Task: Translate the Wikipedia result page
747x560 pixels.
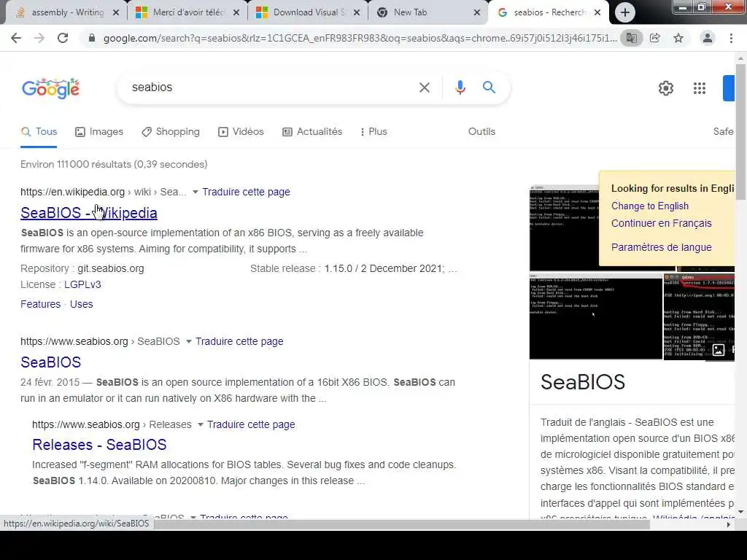Action: (x=246, y=192)
